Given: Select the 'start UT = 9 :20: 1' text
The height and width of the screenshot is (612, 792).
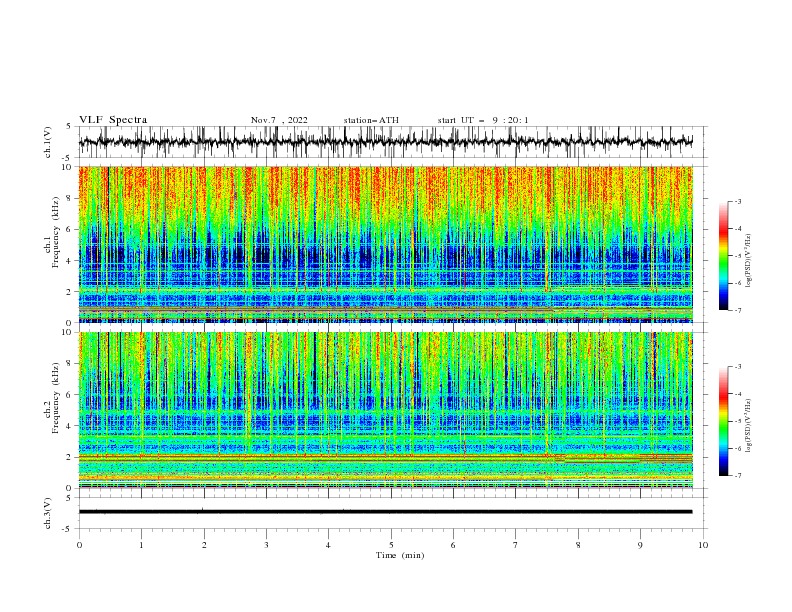Looking at the screenshot, I should [x=483, y=120].
